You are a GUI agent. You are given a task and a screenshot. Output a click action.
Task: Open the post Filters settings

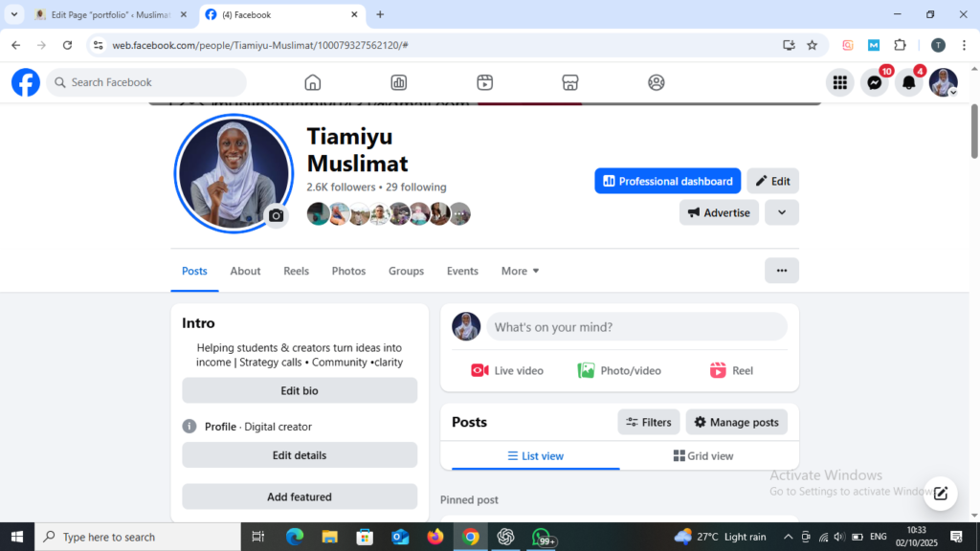click(x=648, y=422)
